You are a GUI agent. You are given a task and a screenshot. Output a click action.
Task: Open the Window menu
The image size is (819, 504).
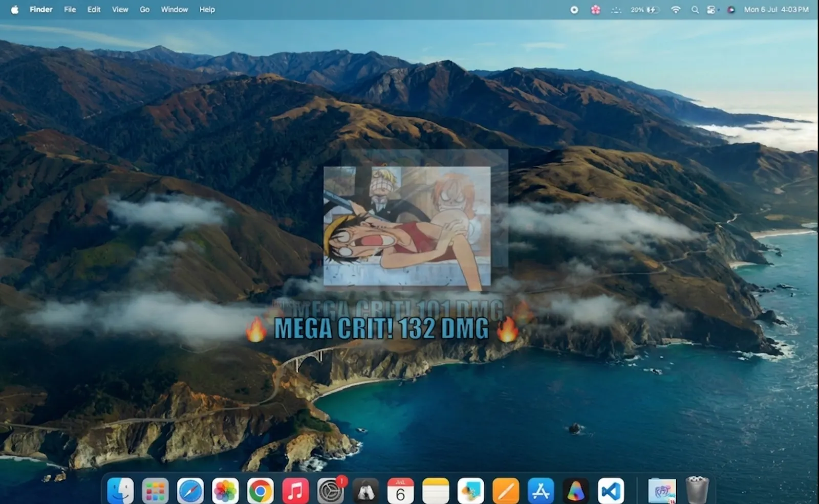(x=174, y=9)
